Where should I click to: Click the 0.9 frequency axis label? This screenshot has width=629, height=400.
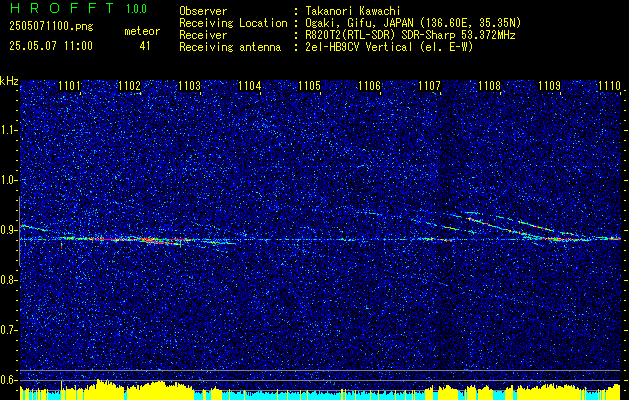pyautogui.click(x=8, y=230)
